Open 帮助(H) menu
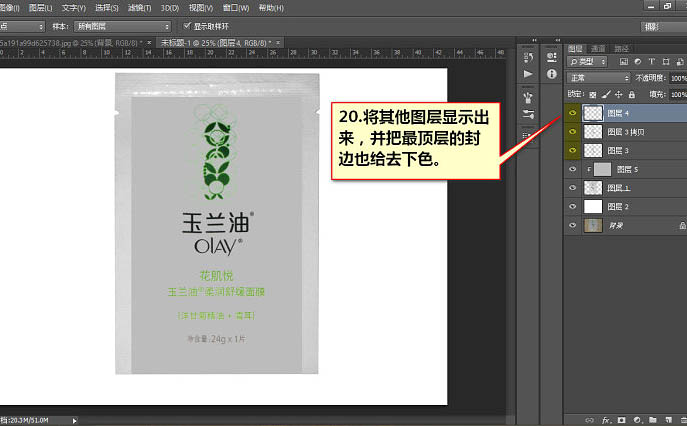The image size is (687, 426). (271, 8)
